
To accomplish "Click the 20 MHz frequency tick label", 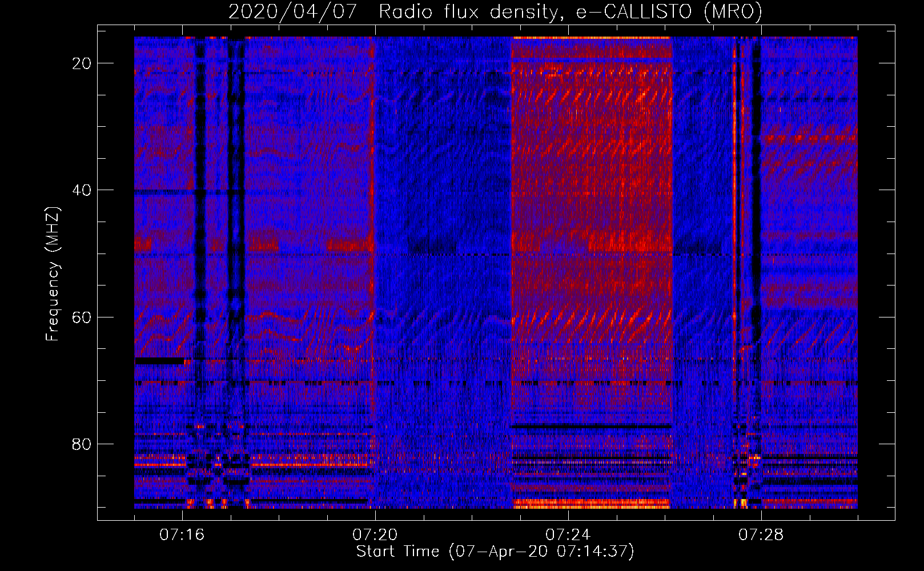I will 82,63.
